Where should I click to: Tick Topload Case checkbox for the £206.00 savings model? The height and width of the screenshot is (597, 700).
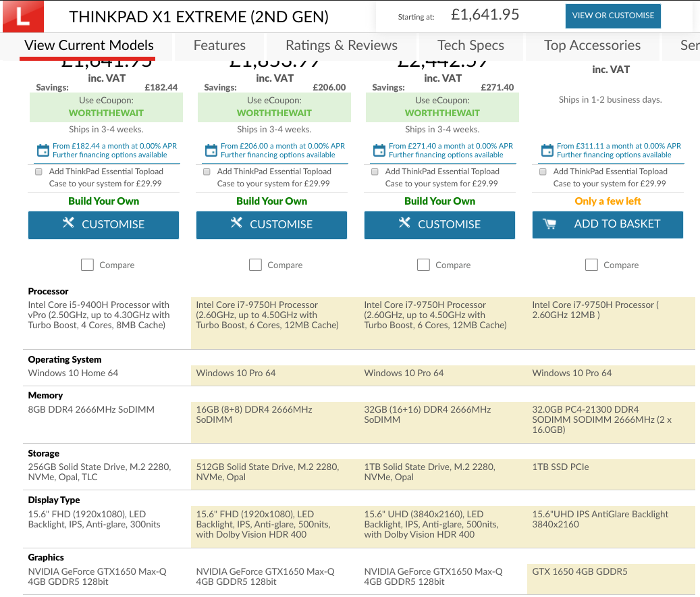[207, 172]
